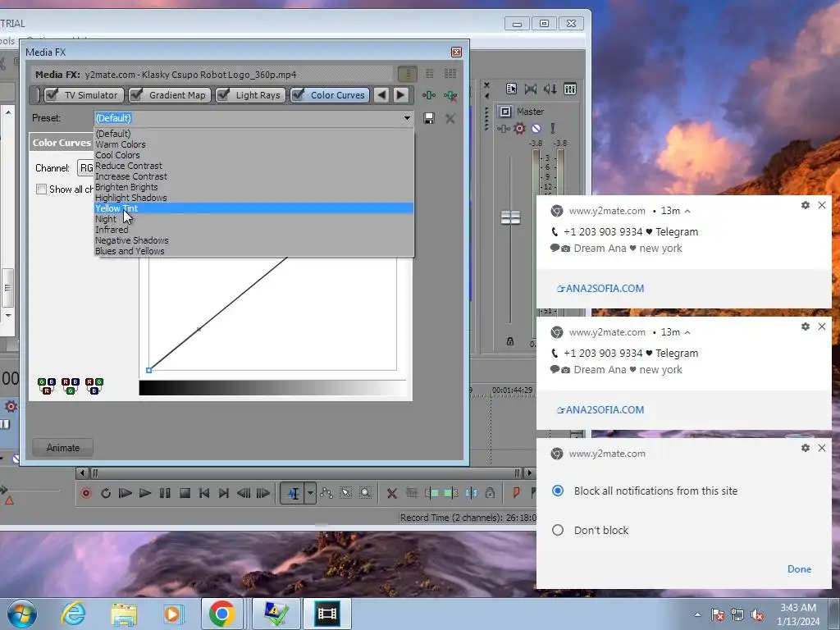Click the Master volume fader handle
Viewport: 840px width, 630px height.
[510, 217]
